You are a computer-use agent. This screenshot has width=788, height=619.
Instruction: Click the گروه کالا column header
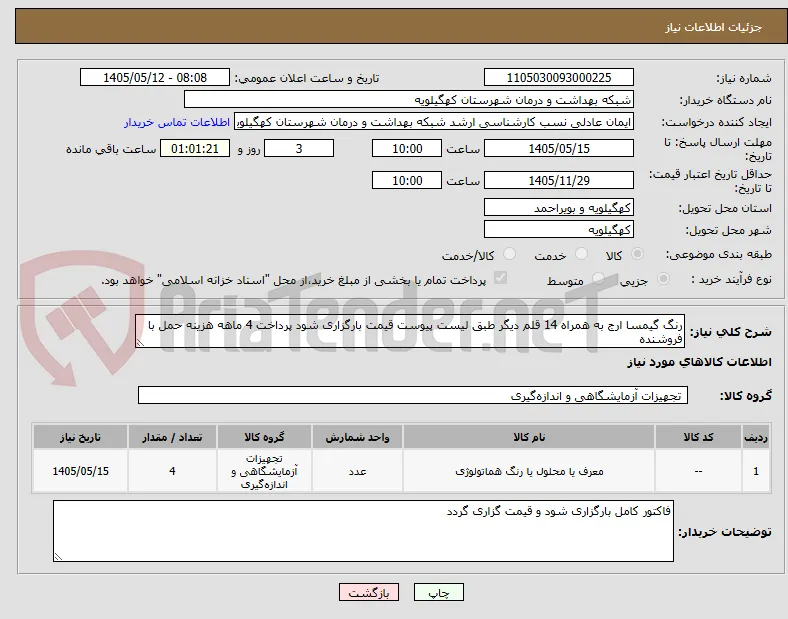(x=264, y=437)
